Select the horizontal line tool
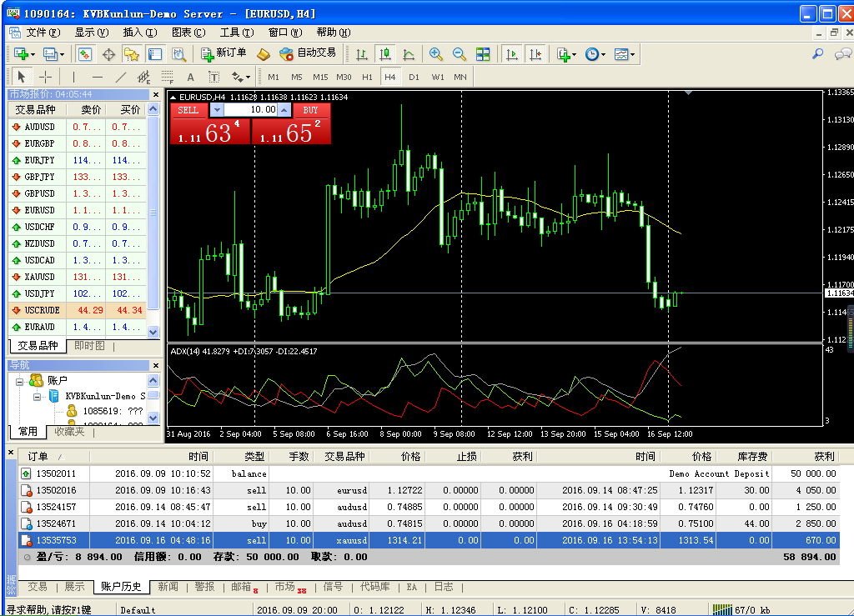The width and height of the screenshot is (854, 616). pyautogui.click(x=97, y=77)
